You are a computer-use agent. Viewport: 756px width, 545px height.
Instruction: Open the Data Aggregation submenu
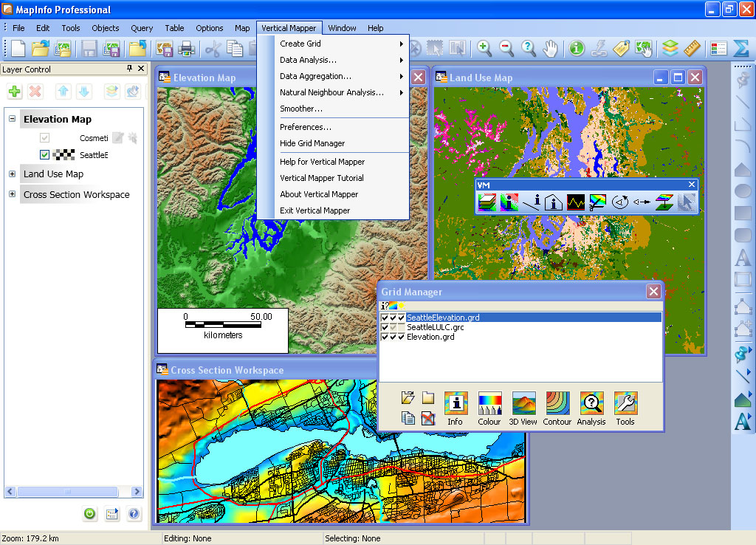pyautogui.click(x=334, y=76)
